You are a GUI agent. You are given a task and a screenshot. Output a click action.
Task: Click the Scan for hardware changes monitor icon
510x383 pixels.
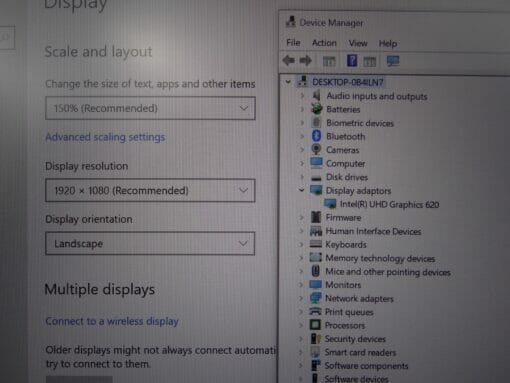393,61
